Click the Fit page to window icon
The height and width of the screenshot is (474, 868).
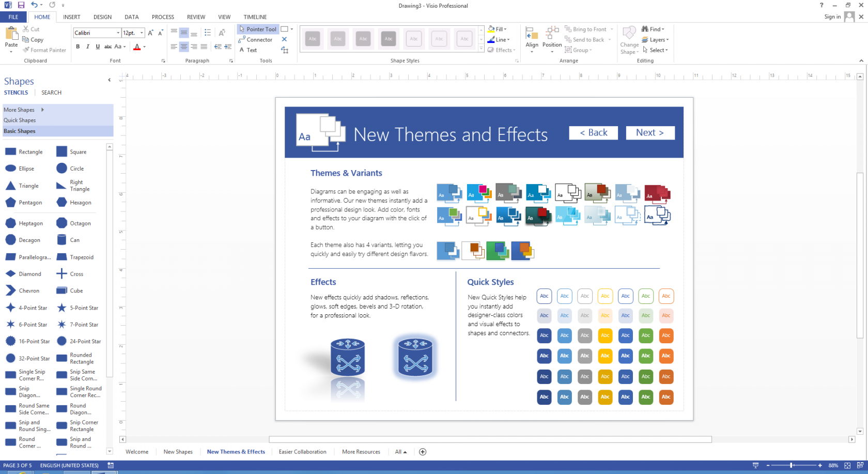847,465
